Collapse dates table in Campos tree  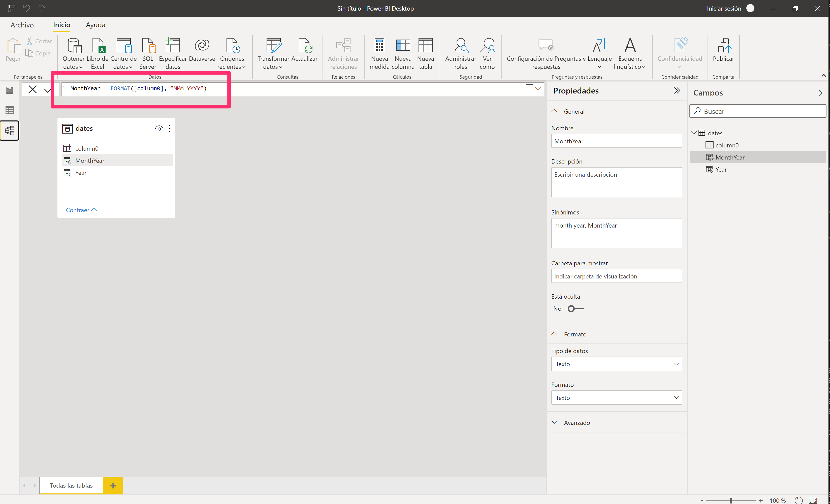pos(694,133)
